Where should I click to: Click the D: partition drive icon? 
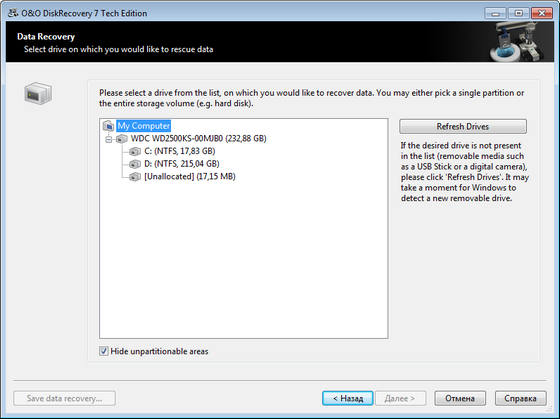tap(135, 164)
